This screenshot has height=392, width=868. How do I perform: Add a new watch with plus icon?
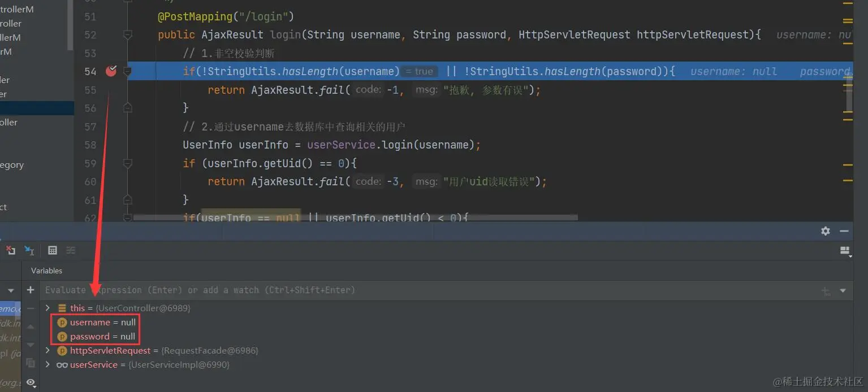coord(31,290)
